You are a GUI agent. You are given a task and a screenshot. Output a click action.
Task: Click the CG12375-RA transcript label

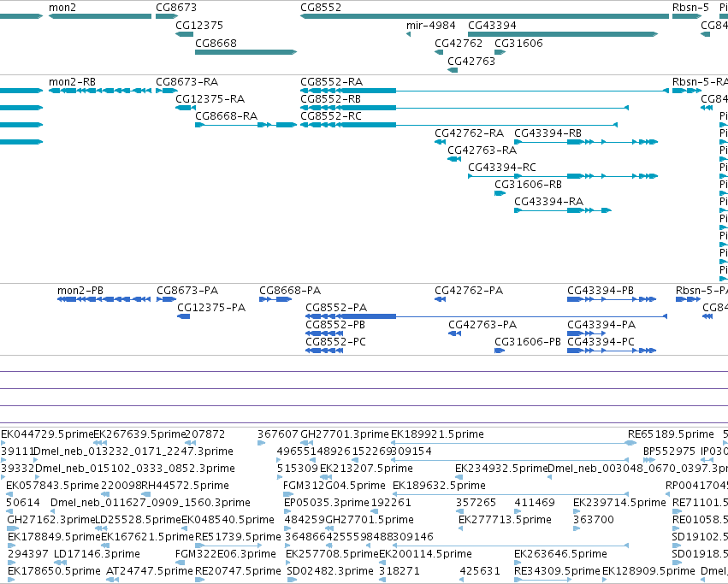tap(210, 99)
